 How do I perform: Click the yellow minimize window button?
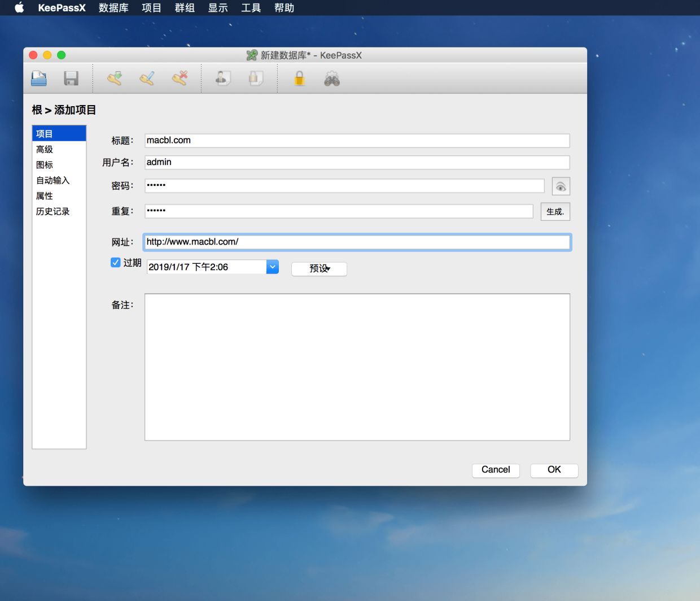[47, 55]
